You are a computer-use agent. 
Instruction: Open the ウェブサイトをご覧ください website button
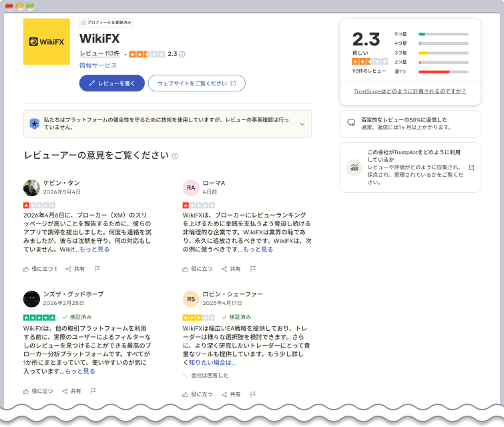click(197, 83)
